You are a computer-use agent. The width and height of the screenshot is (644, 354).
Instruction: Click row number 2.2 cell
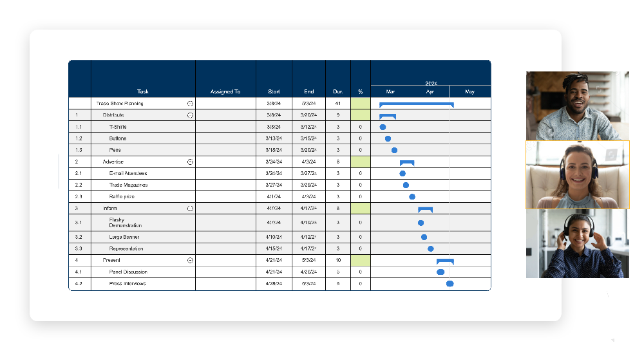tap(79, 185)
